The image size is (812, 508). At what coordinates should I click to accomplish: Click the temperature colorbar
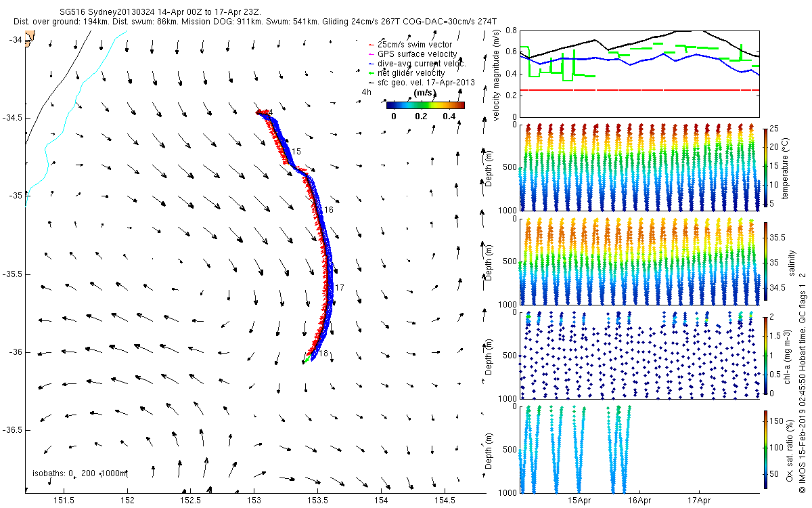pyautogui.click(x=765, y=167)
